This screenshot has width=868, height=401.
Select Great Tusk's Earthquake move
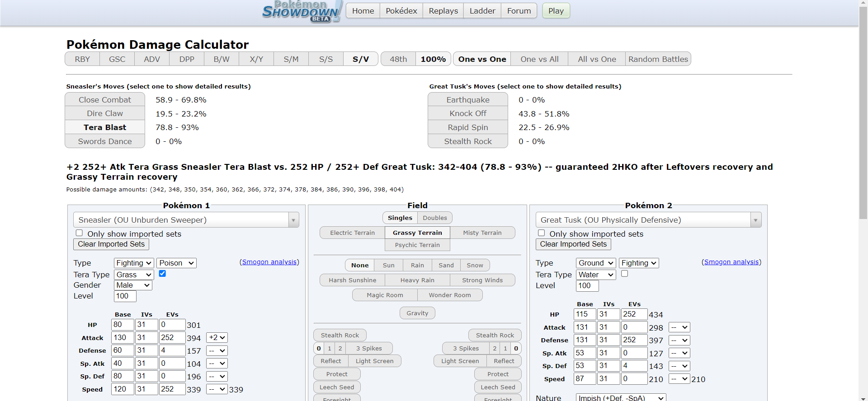pyautogui.click(x=468, y=100)
